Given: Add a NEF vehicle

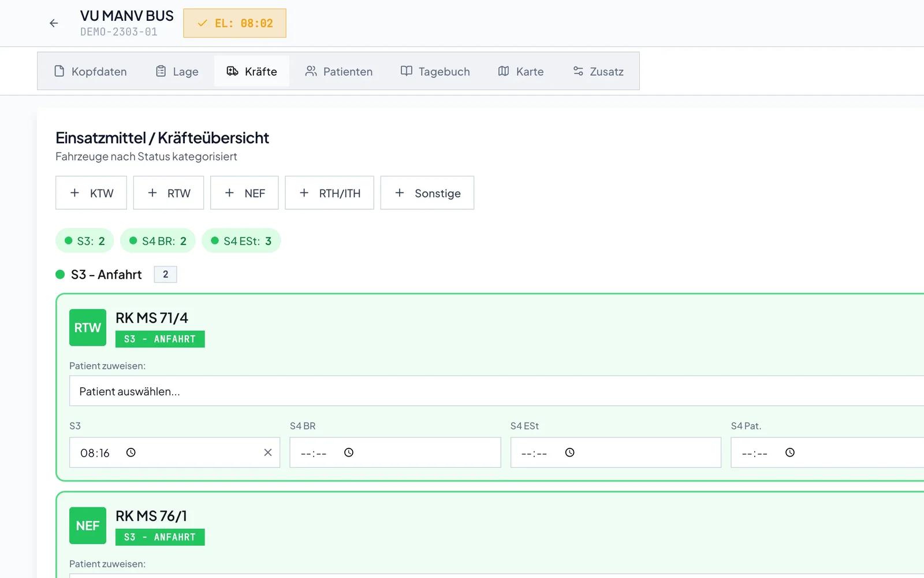Looking at the screenshot, I should coord(244,193).
